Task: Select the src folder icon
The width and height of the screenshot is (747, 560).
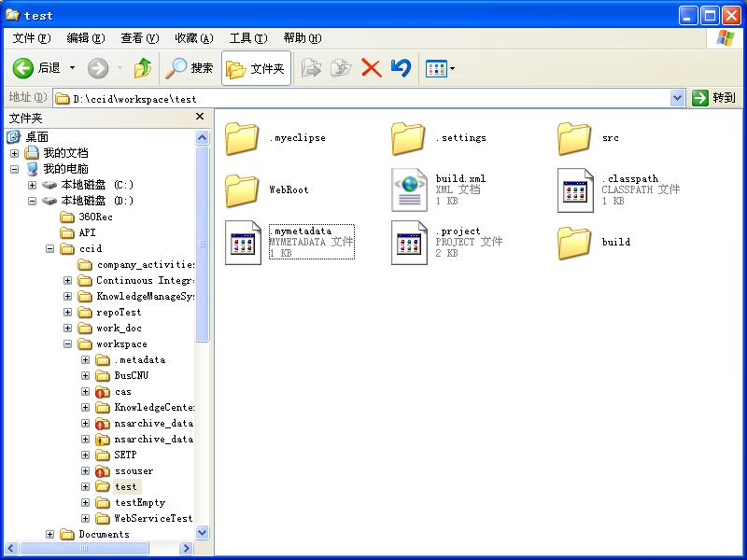Action: (574, 138)
